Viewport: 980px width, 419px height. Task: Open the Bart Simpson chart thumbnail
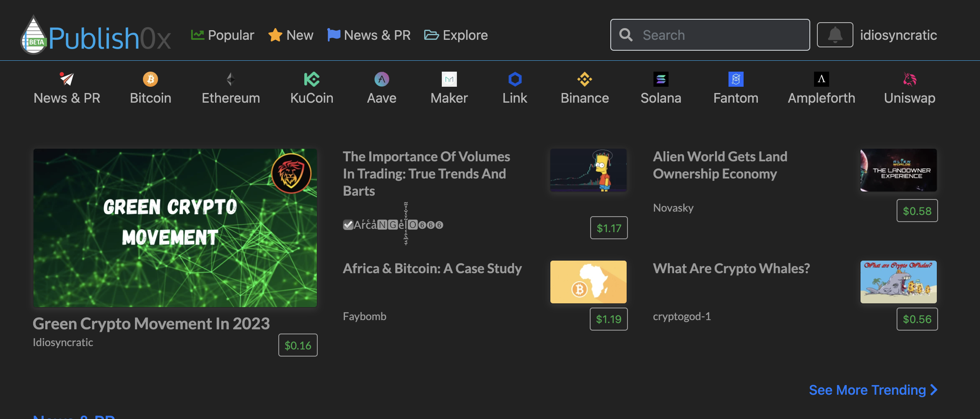[x=589, y=170]
